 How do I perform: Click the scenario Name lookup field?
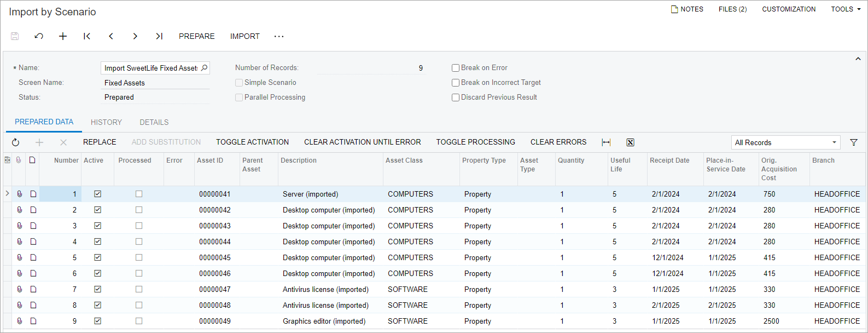tap(151, 68)
